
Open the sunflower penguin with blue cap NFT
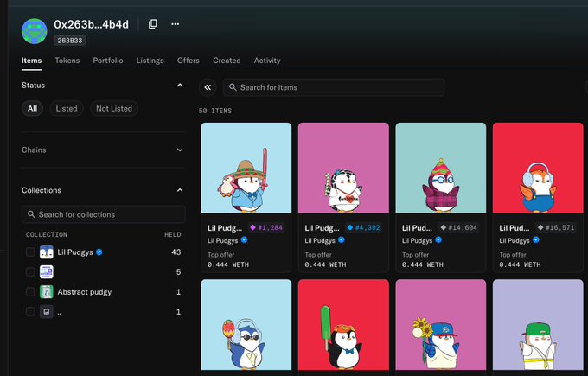coord(441,325)
